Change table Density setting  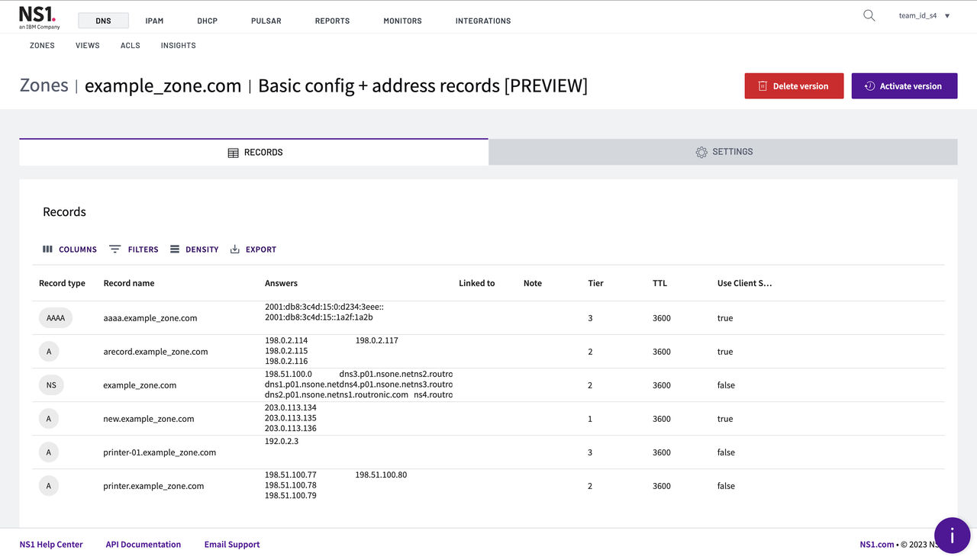(194, 249)
